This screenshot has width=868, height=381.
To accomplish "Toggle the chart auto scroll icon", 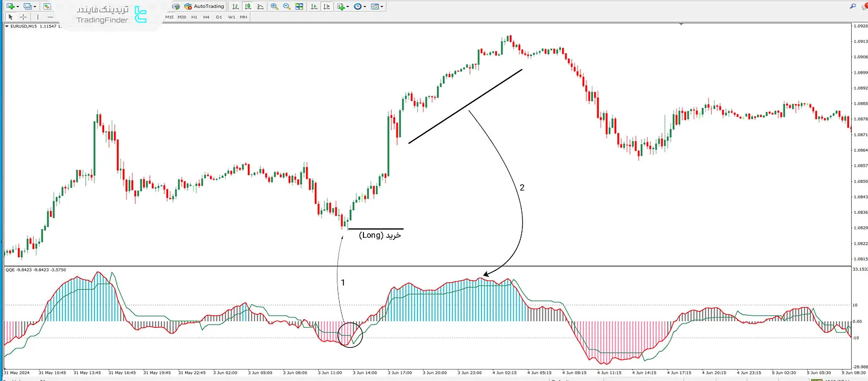I will (x=314, y=7).
